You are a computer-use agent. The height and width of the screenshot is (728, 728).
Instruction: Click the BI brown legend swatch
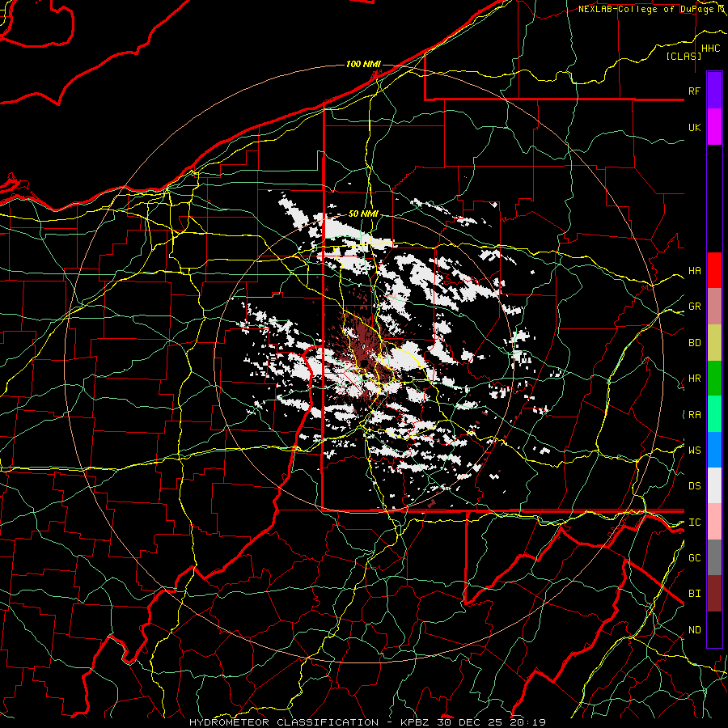pyautogui.click(x=714, y=594)
